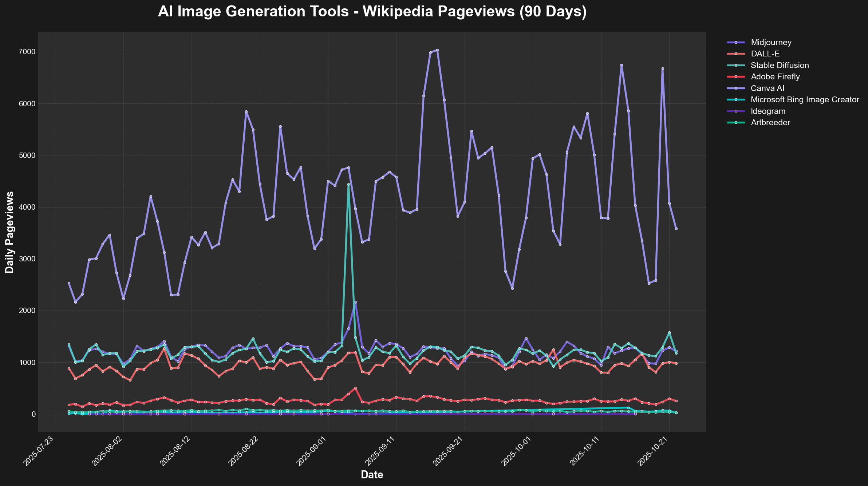
Task: Click the first Canva AI data point
Action: (69, 283)
